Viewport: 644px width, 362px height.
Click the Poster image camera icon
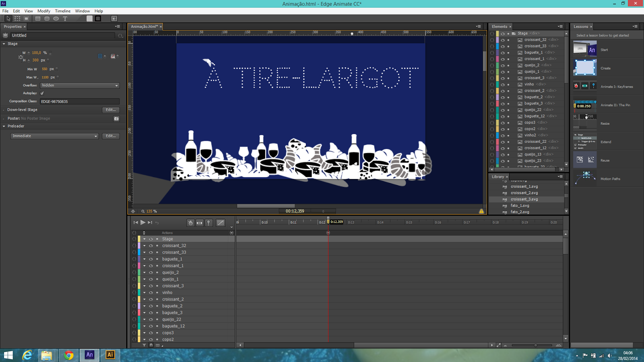(x=116, y=119)
